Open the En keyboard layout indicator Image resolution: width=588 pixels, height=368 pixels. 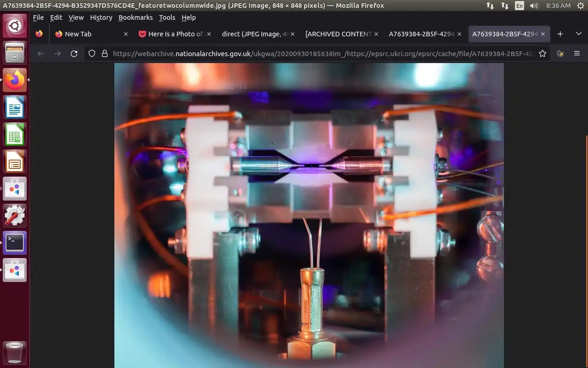[520, 6]
